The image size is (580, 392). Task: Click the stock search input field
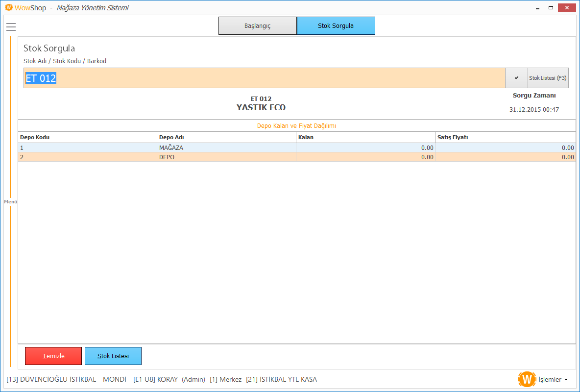coord(265,78)
